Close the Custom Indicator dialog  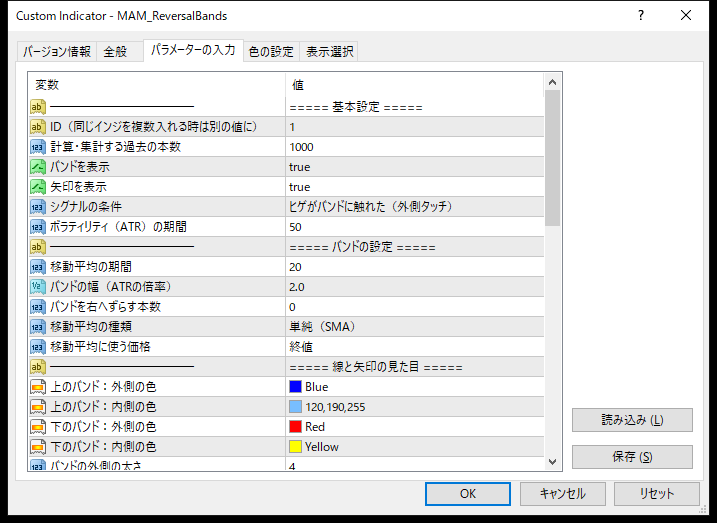[x=686, y=15]
